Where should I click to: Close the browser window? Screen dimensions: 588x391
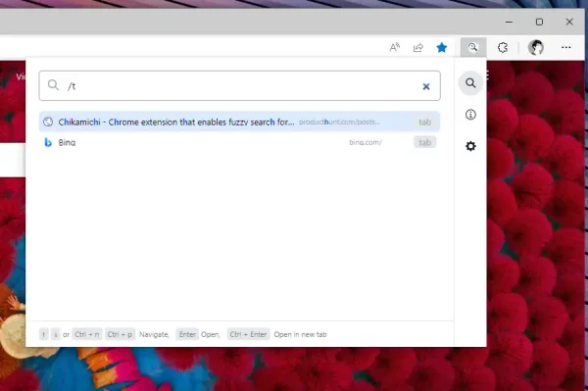click(569, 22)
